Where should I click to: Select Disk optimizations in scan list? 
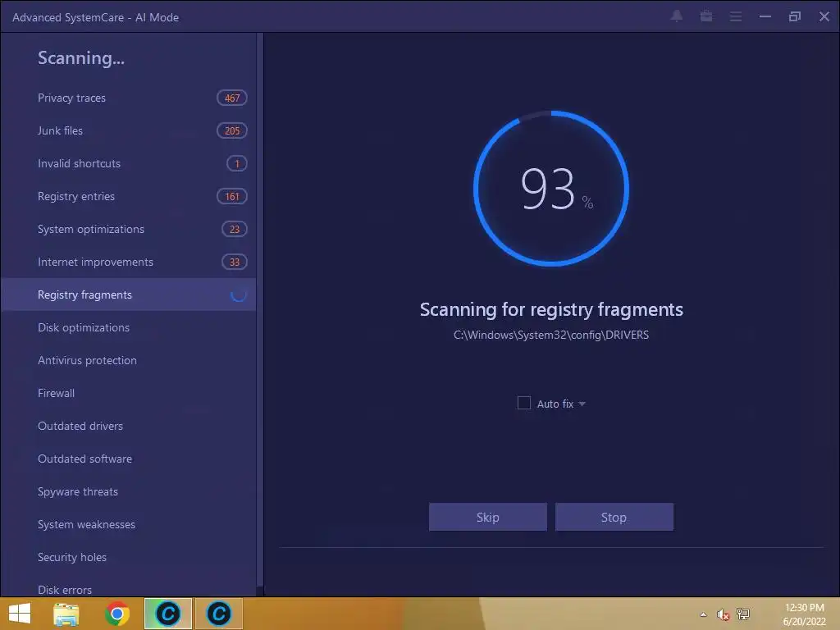(127, 327)
